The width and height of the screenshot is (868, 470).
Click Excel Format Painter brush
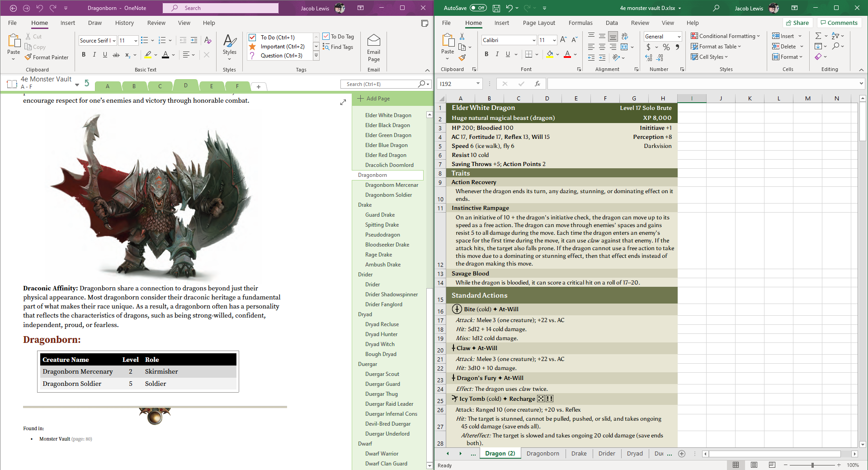click(462, 57)
